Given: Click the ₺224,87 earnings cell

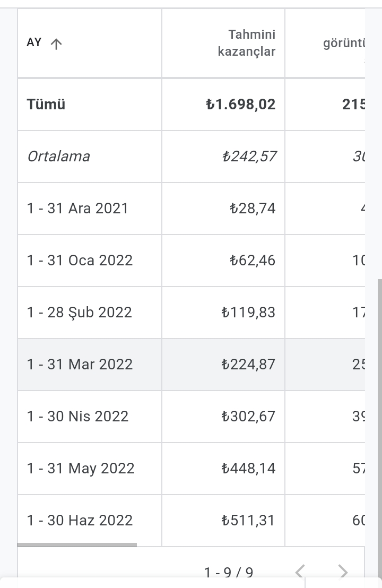Looking at the screenshot, I should click(x=248, y=365).
